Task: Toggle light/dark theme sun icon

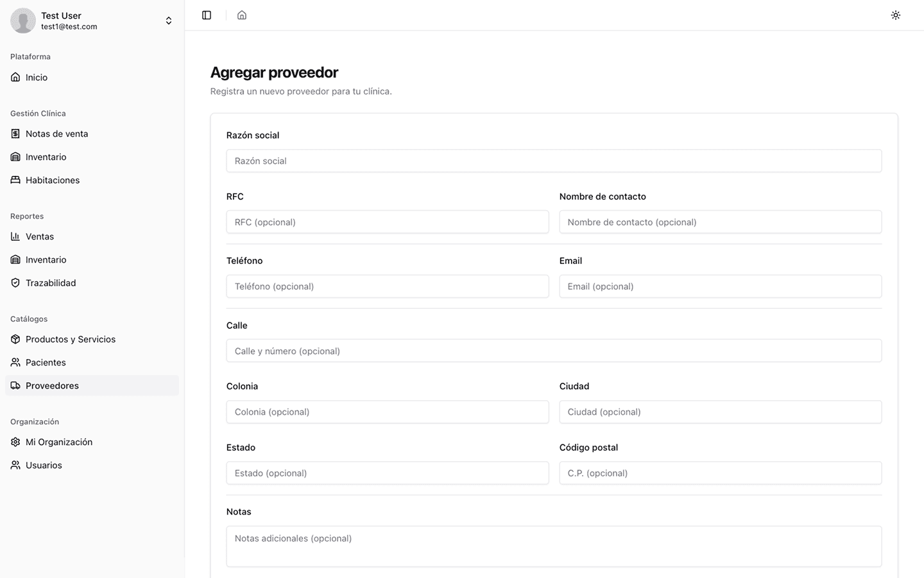Action: coord(896,15)
